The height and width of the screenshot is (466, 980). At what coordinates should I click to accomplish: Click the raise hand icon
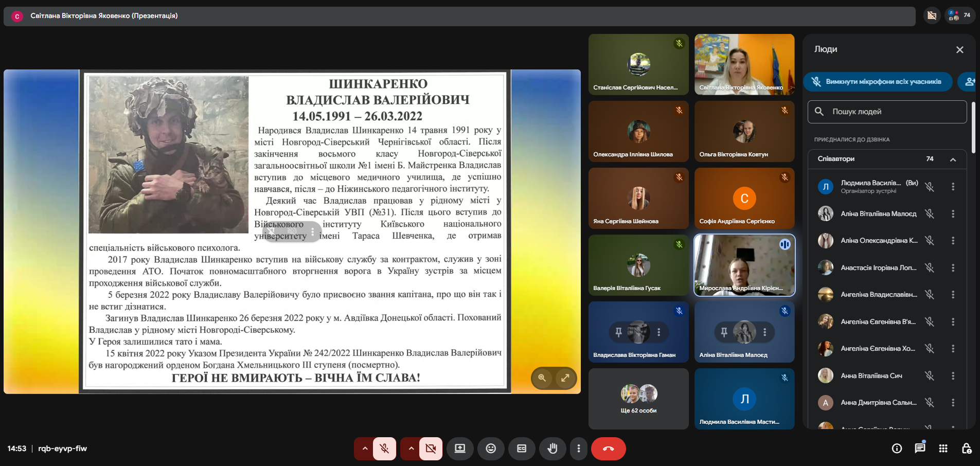tap(552, 449)
